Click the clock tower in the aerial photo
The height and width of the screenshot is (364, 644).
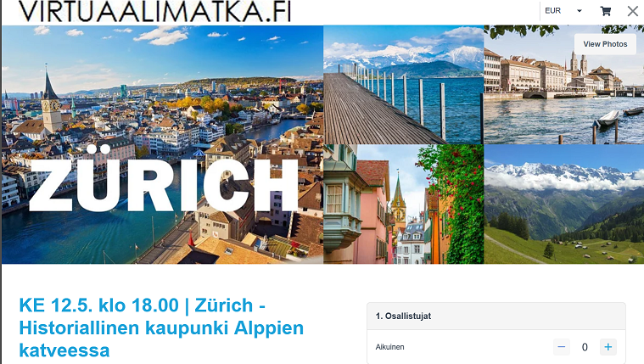click(x=52, y=103)
